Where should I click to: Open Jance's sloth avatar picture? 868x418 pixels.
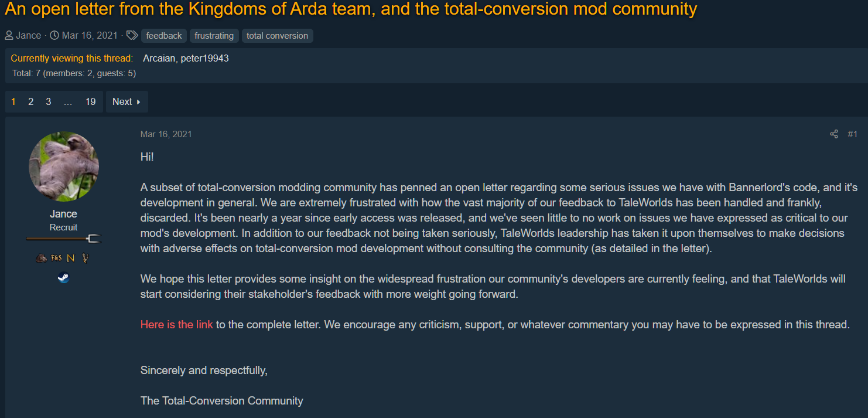click(x=64, y=166)
